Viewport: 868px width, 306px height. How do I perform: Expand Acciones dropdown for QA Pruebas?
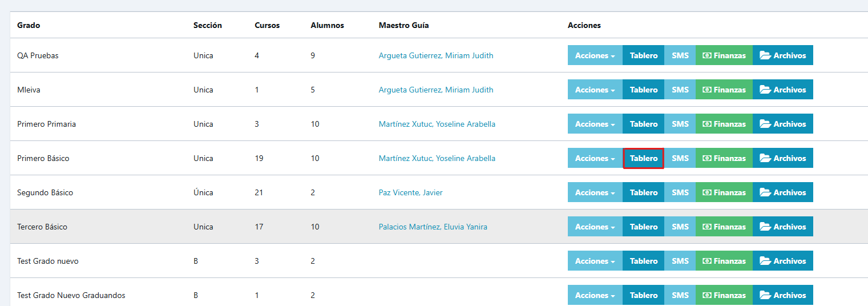coord(595,55)
